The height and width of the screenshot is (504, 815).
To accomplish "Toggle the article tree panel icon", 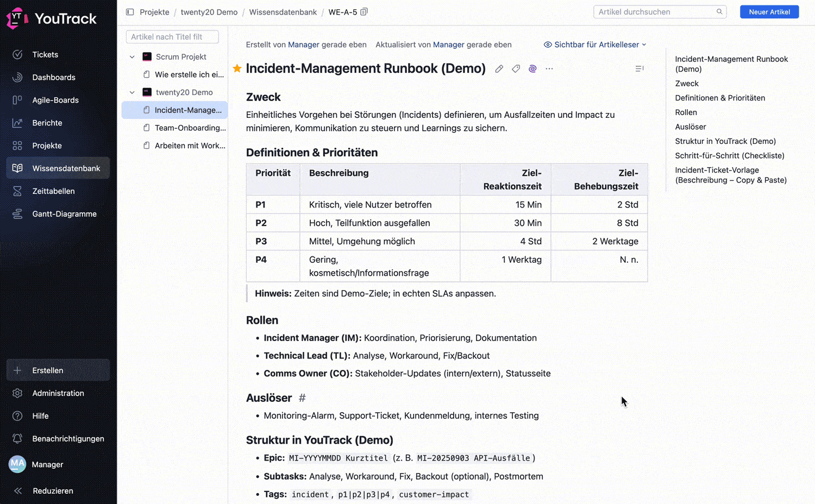I will tap(130, 12).
